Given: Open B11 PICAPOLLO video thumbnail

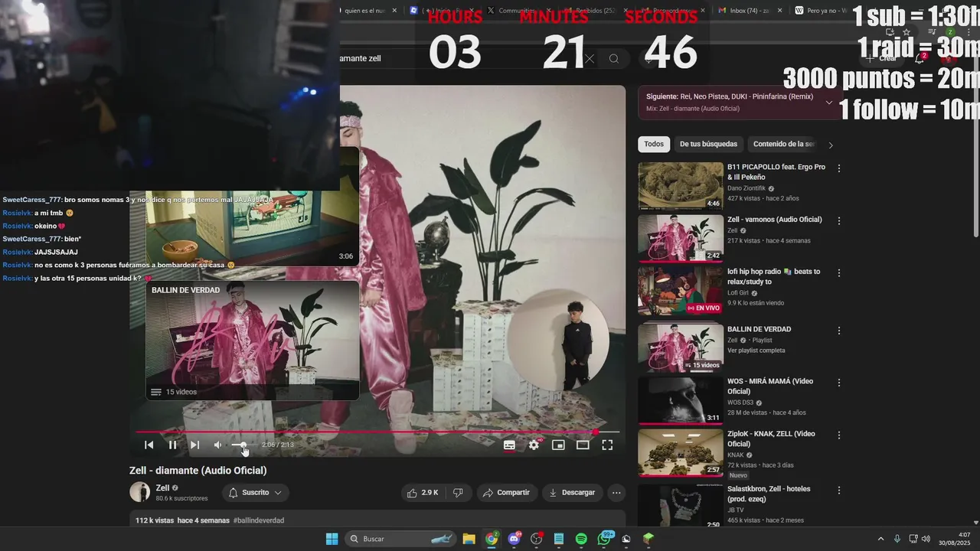Looking at the screenshot, I should 681,186.
